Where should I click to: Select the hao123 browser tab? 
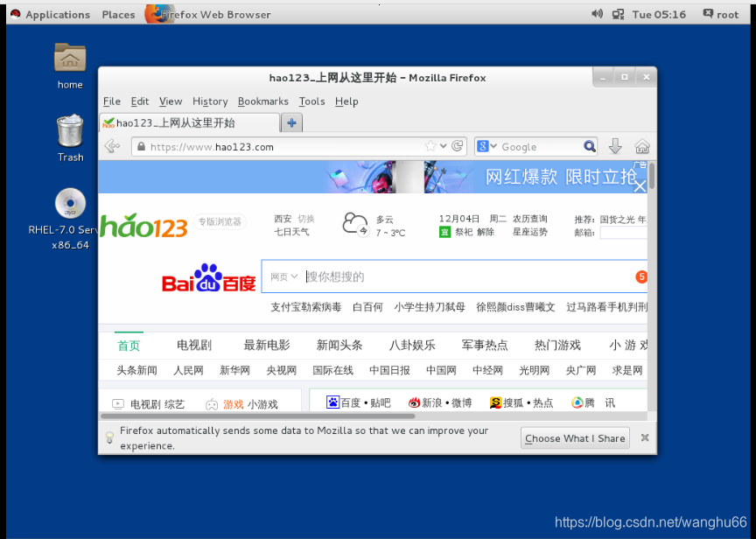(190, 123)
